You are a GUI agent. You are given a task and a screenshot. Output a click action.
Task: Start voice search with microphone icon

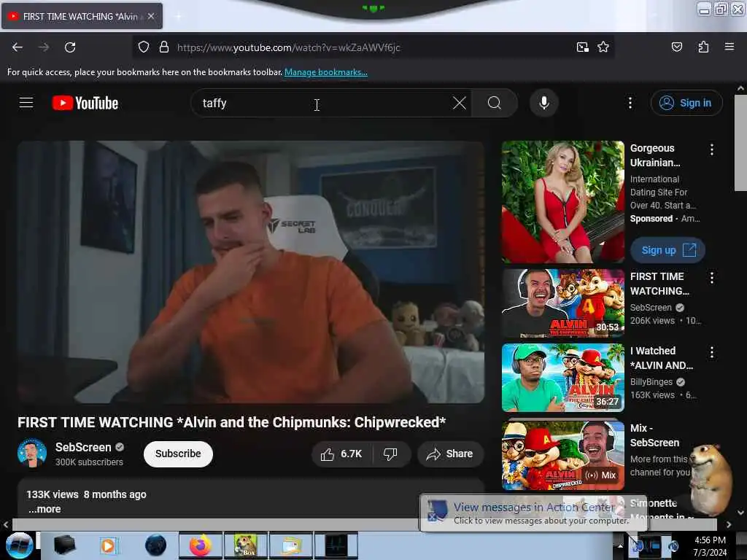click(544, 103)
